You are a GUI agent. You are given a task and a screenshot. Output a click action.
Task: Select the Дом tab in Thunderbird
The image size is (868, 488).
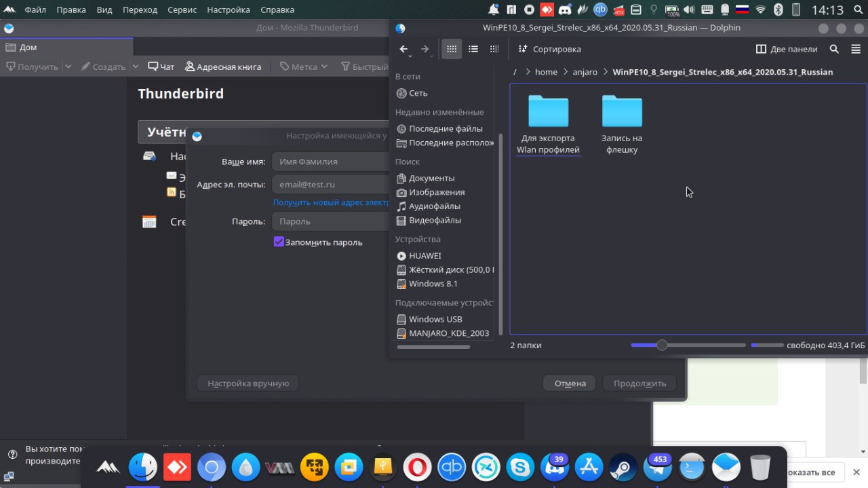point(66,48)
